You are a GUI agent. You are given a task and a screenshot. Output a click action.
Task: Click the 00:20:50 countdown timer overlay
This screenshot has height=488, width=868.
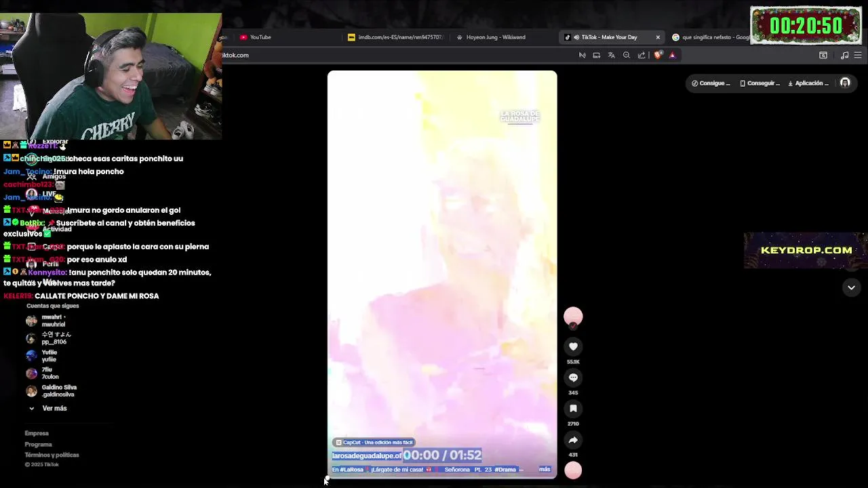click(x=806, y=26)
